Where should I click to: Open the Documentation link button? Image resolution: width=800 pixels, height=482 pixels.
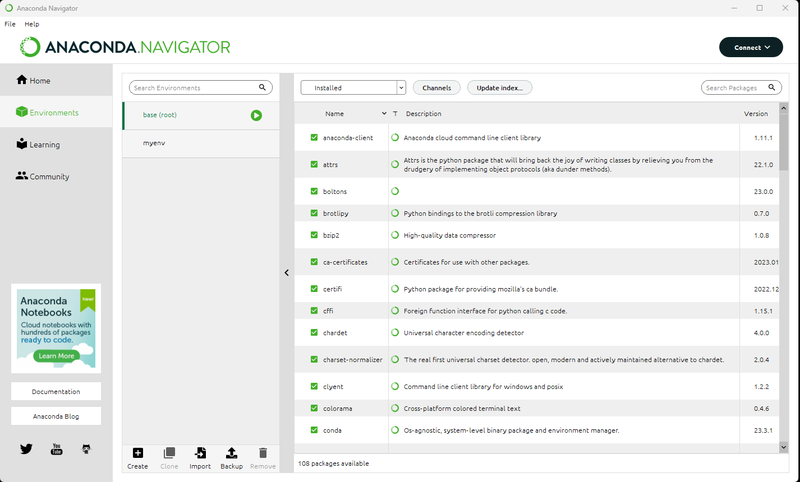pyautogui.click(x=56, y=391)
